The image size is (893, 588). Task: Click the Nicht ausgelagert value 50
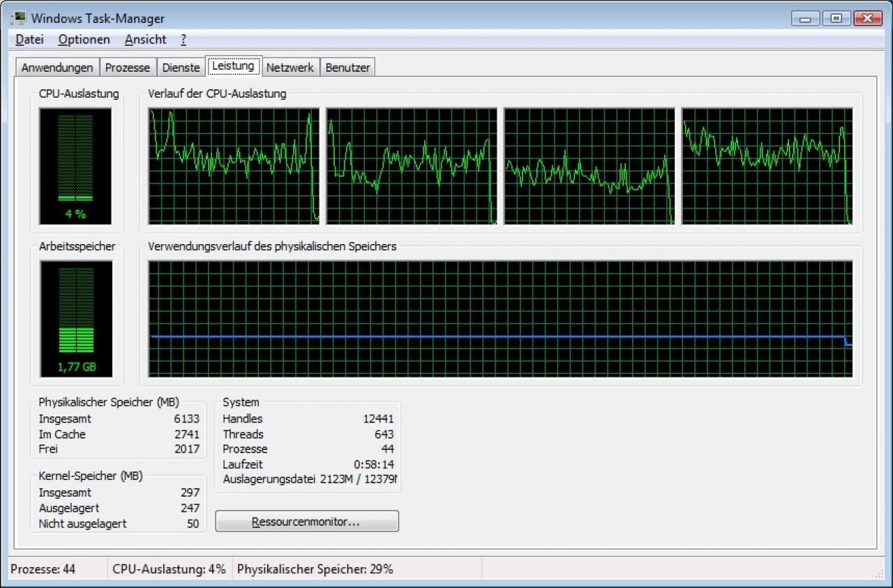193,523
